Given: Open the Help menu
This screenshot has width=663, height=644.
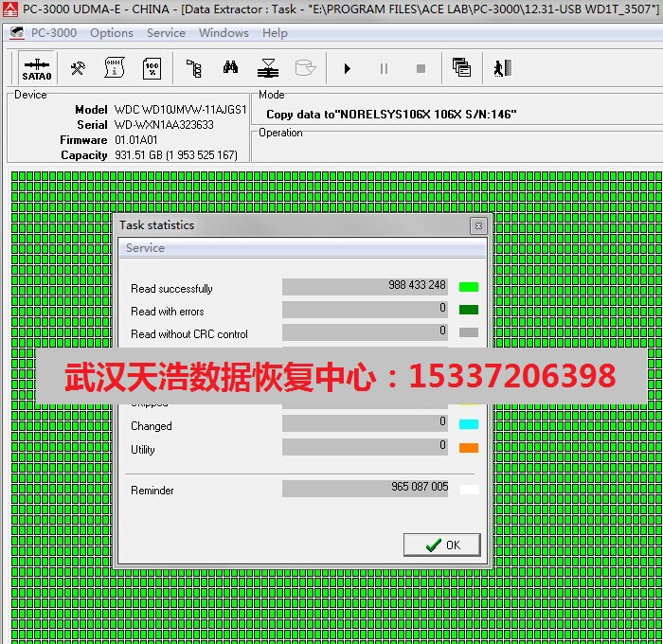Looking at the screenshot, I should tap(275, 33).
